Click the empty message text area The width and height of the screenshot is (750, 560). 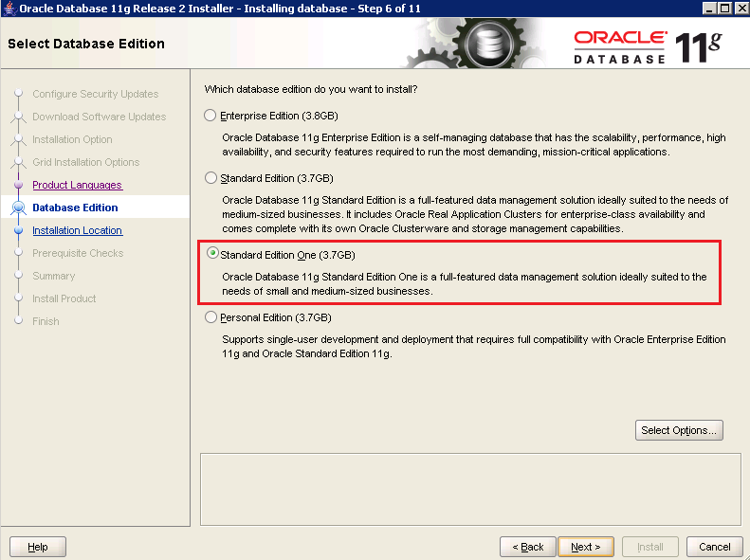[x=470, y=490]
